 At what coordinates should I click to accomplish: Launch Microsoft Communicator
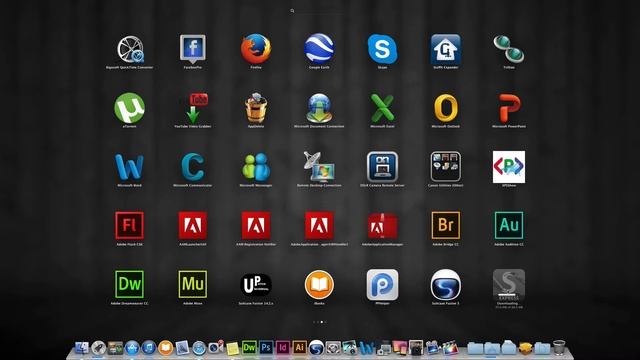[193, 167]
